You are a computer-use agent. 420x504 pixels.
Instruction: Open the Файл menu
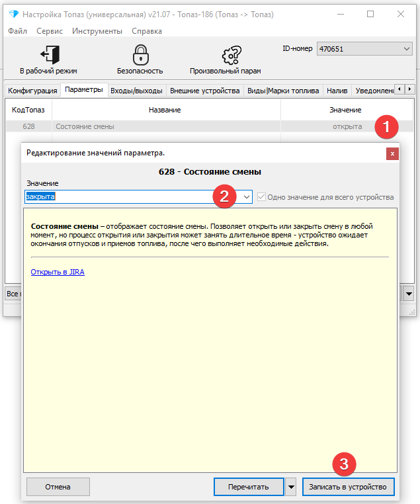click(x=17, y=31)
